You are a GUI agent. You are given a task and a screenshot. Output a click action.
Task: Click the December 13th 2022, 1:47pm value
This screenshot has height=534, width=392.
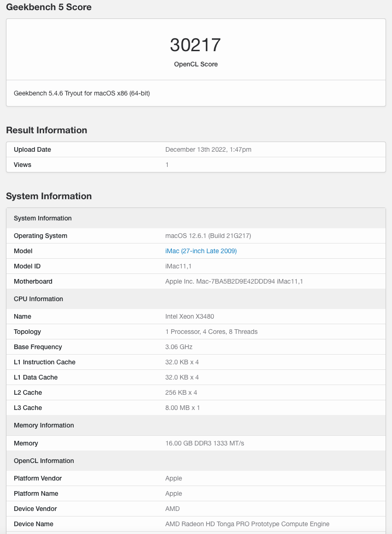208,149
